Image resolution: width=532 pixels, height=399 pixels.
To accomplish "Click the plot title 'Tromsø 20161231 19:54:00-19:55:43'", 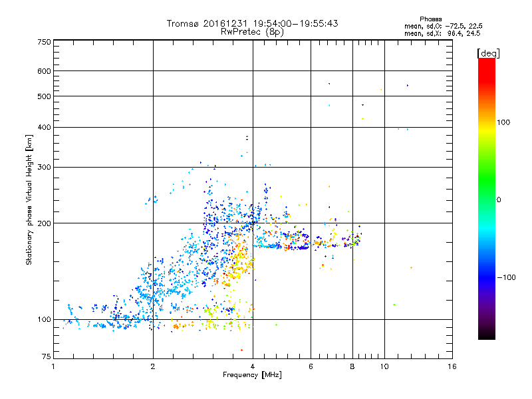I will [252, 23].
